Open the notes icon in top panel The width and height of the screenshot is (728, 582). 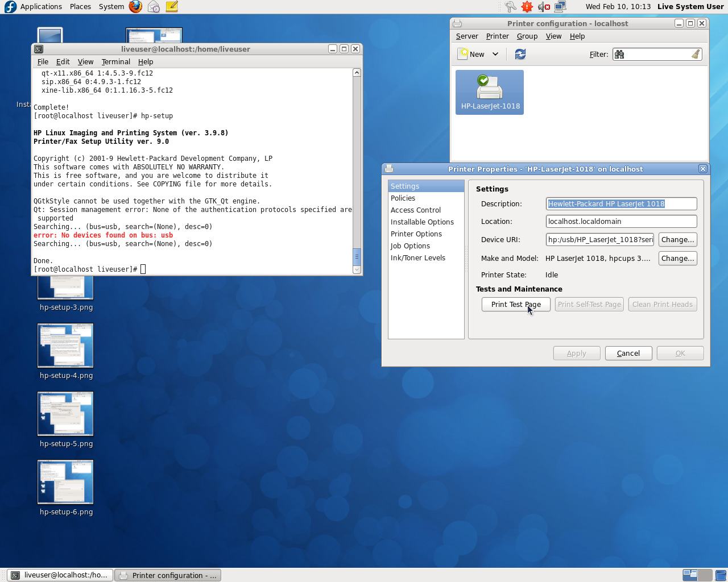pyautogui.click(x=172, y=7)
